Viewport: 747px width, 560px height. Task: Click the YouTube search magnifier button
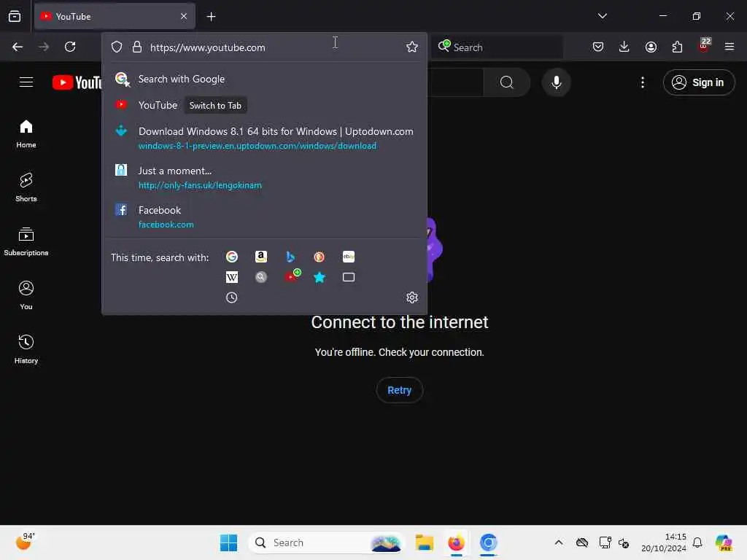[x=507, y=82]
